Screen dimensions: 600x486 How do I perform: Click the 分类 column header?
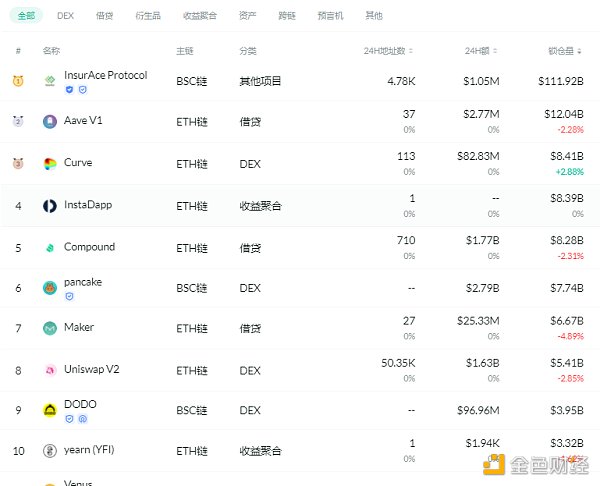[248, 51]
